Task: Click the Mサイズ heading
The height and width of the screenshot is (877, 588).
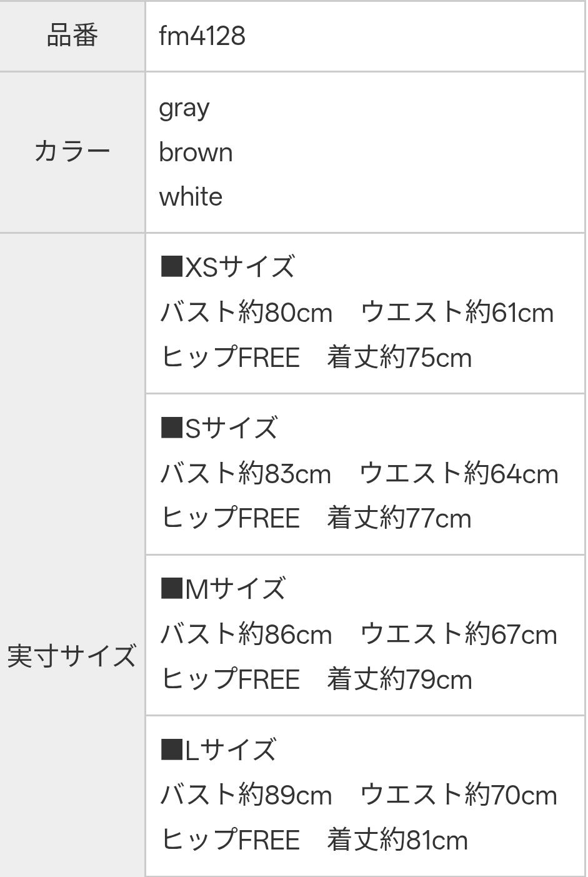Action: [x=223, y=589]
